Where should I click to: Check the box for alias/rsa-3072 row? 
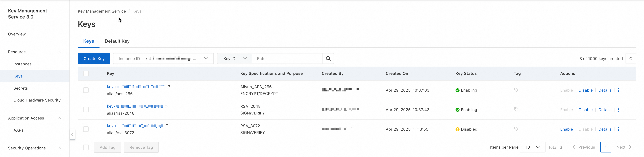[86, 129]
